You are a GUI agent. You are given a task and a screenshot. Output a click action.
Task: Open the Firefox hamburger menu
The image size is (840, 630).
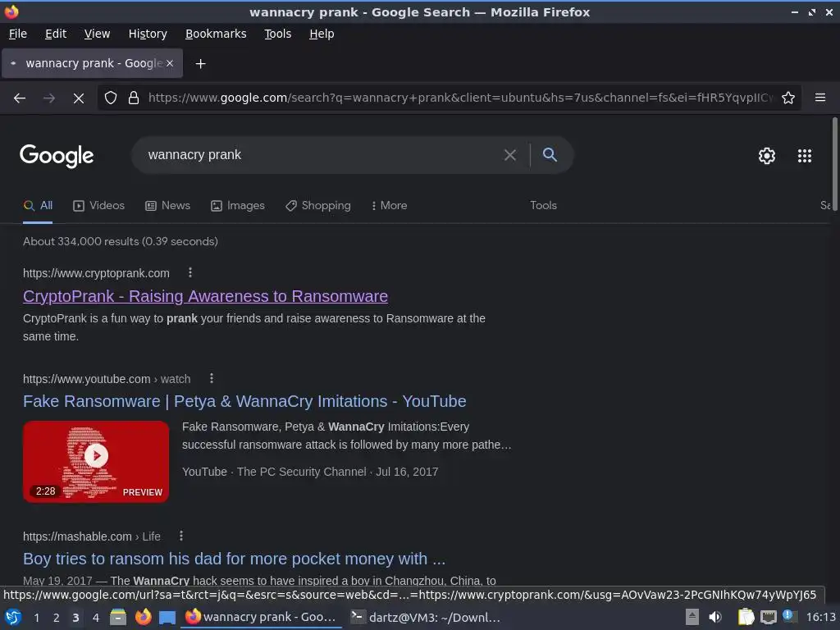pos(820,98)
